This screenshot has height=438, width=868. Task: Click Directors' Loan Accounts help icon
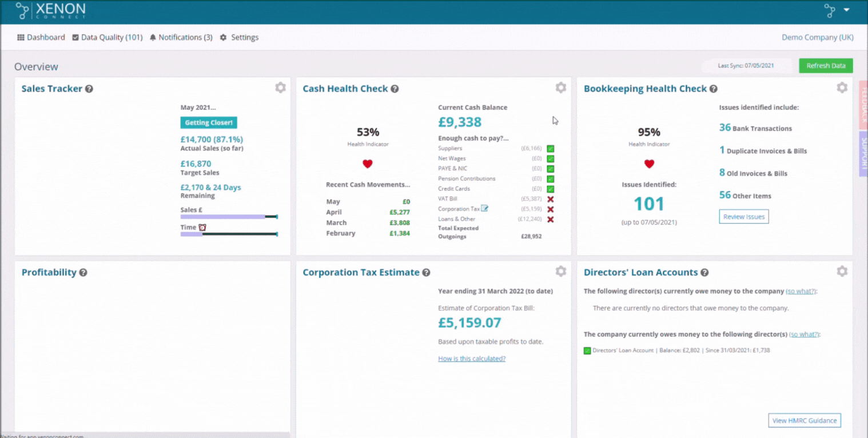click(704, 273)
